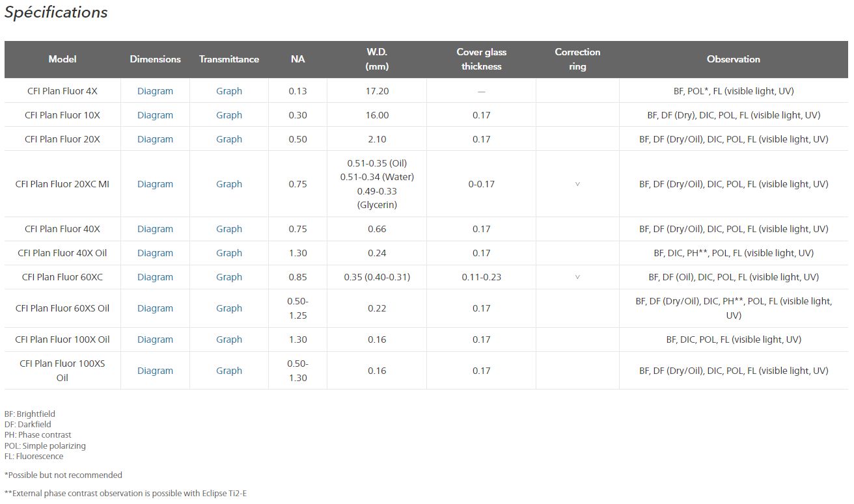Viewport: 854px width, 504px height.
Task: Click correction ring checkmark for 60XC row
Action: (x=577, y=277)
